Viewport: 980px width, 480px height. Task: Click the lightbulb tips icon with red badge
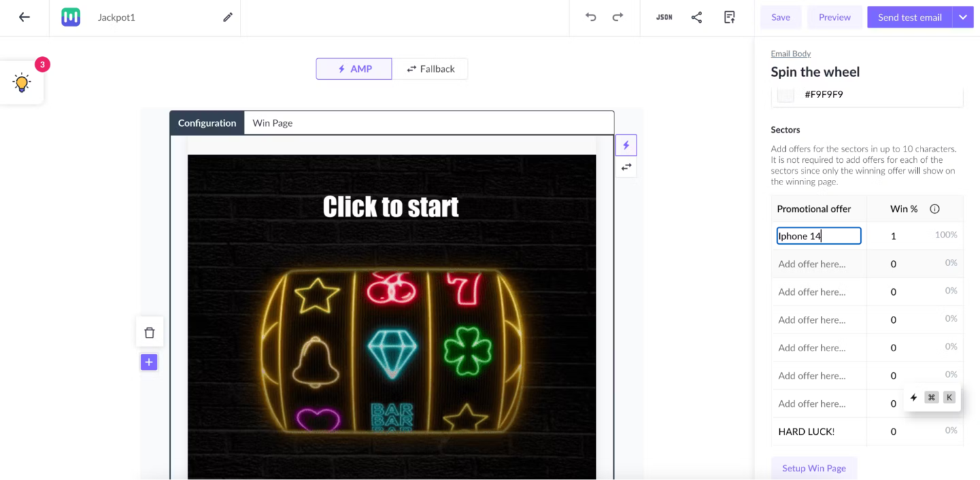point(23,82)
